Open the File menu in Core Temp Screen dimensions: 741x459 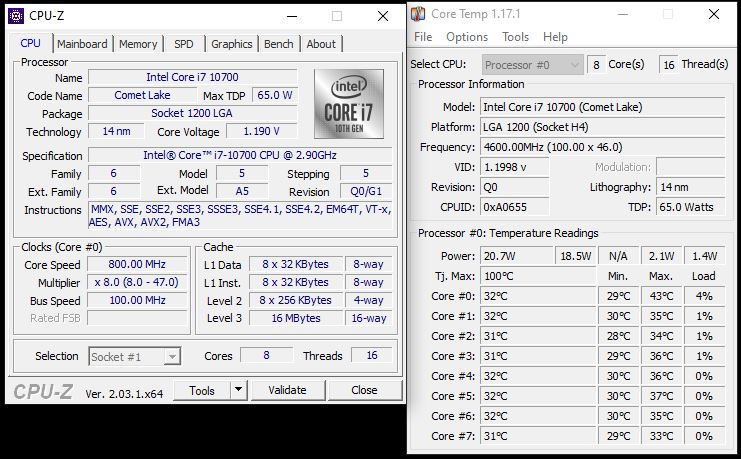click(423, 37)
